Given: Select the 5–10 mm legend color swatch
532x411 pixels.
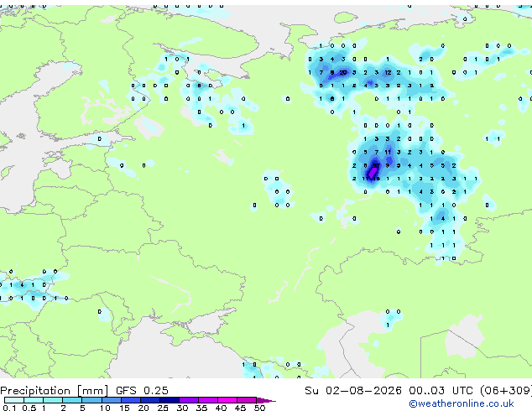Looking at the screenshot, I should [91, 400].
